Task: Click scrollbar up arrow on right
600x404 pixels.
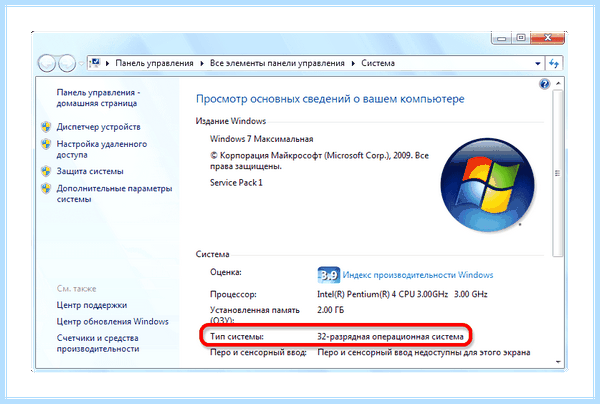Action: [x=558, y=83]
